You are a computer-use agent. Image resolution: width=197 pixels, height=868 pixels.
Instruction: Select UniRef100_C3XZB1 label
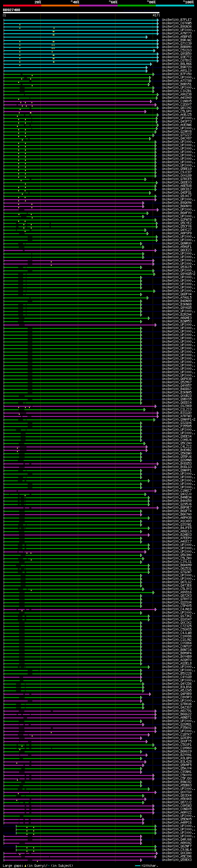pyautogui.click(x=177, y=91)
